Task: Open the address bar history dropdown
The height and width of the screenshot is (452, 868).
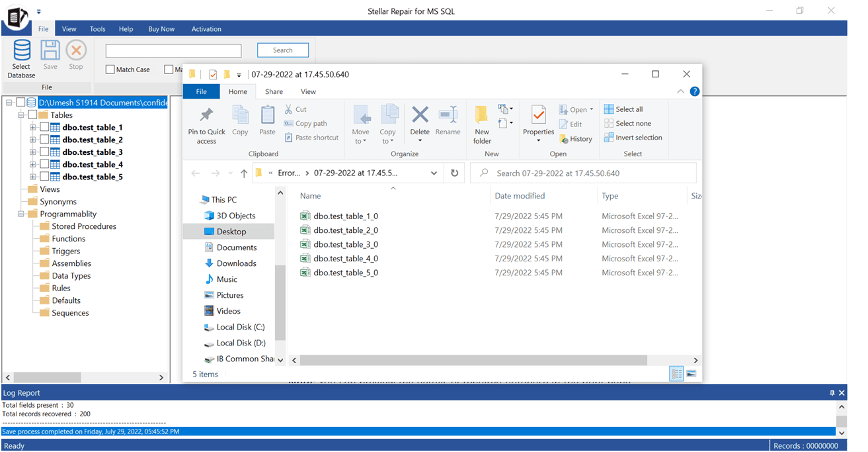Action: [x=434, y=173]
